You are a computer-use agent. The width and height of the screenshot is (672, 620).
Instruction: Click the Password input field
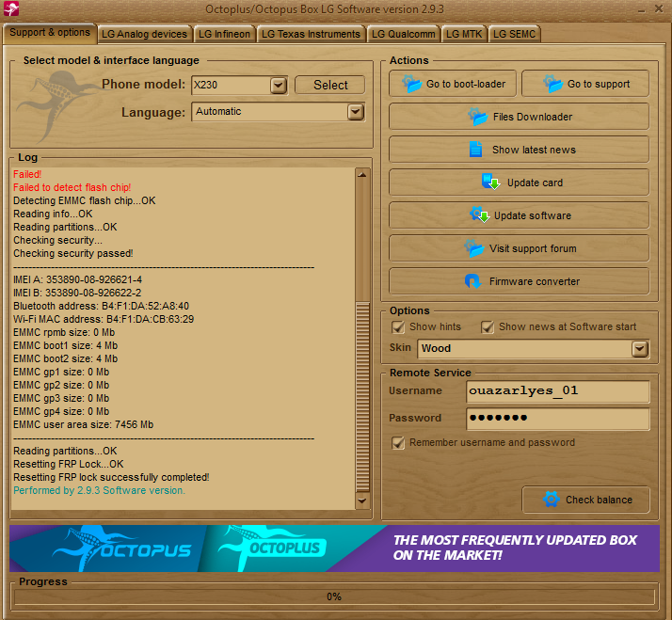558,418
